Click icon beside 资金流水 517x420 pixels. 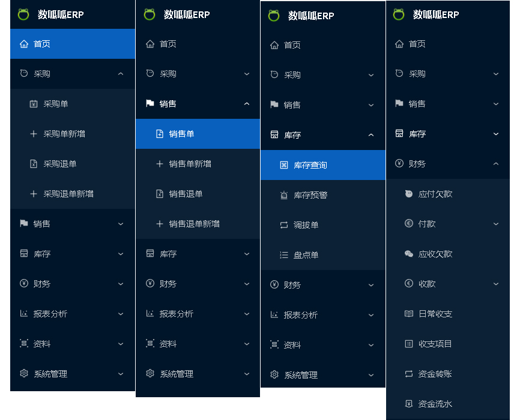pos(409,404)
